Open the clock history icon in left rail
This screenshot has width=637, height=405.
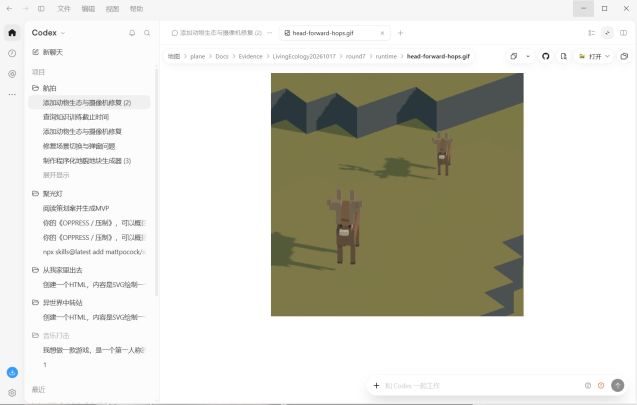coord(12,53)
